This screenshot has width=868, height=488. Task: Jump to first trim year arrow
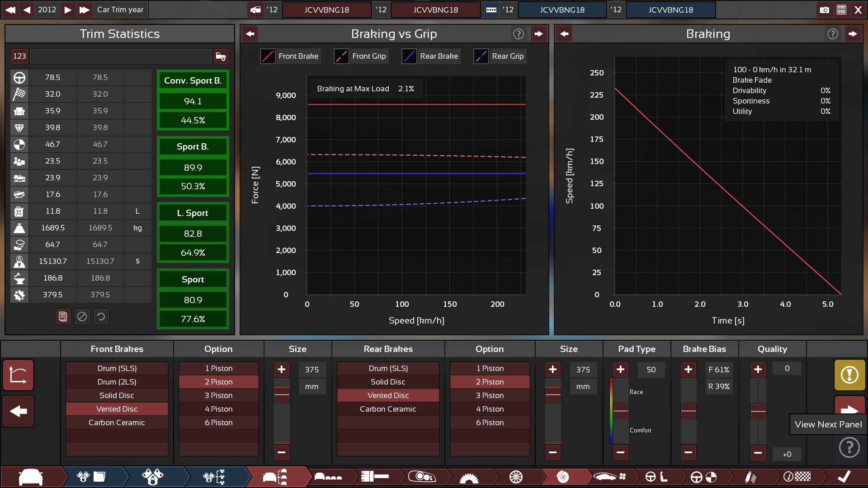(x=10, y=9)
